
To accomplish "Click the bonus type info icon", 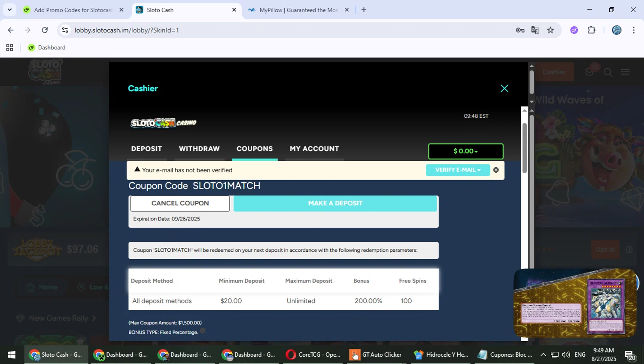I will 203,330.
